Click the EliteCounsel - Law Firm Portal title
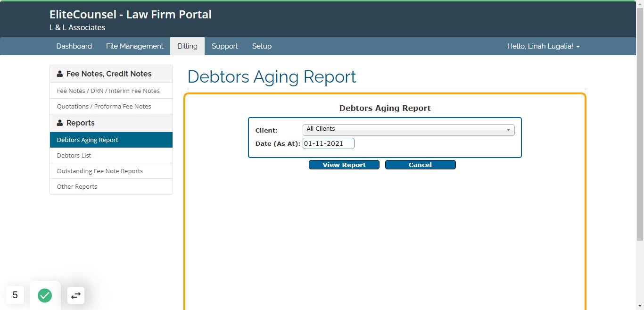Viewport: 644px width, 310px height. tap(131, 15)
